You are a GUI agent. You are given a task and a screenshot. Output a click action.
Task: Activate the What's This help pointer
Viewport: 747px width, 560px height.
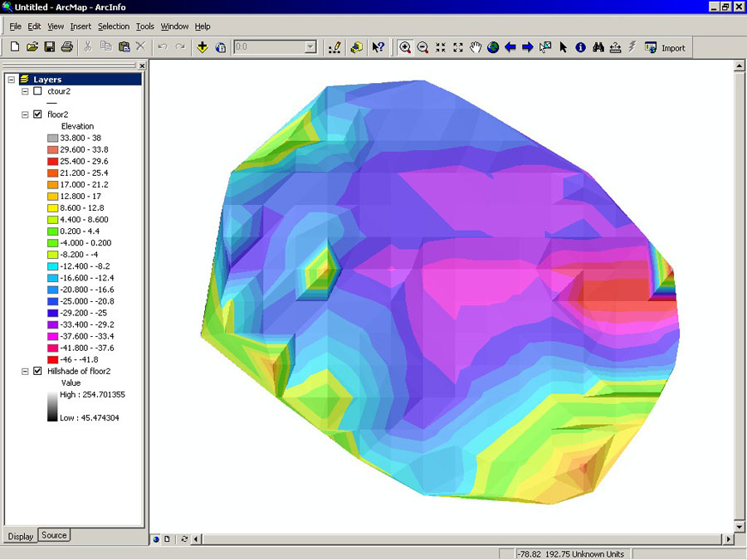click(378, 47)
